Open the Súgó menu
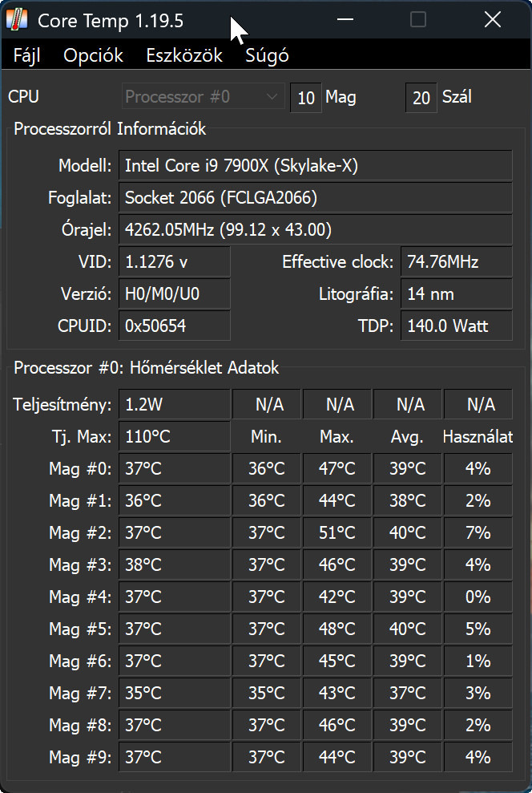 coord(267,55)
